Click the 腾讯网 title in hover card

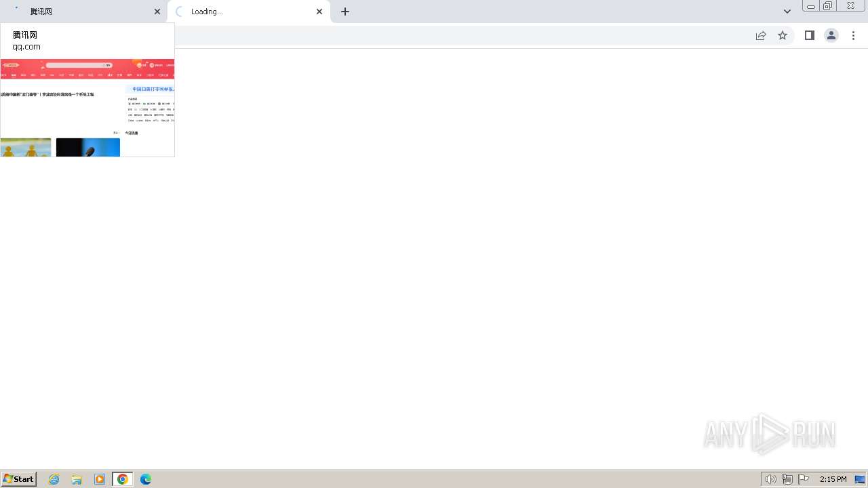[25, 35]
